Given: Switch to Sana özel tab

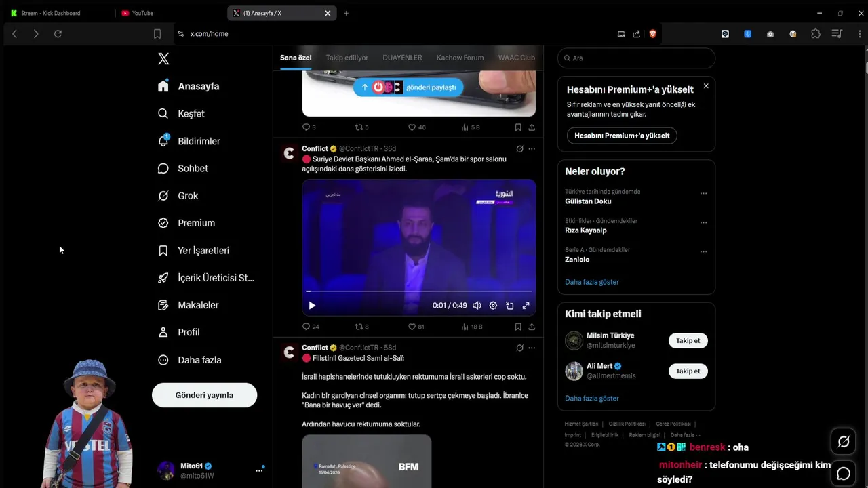Looking at the screenshot, I should [x=296, y=58].
